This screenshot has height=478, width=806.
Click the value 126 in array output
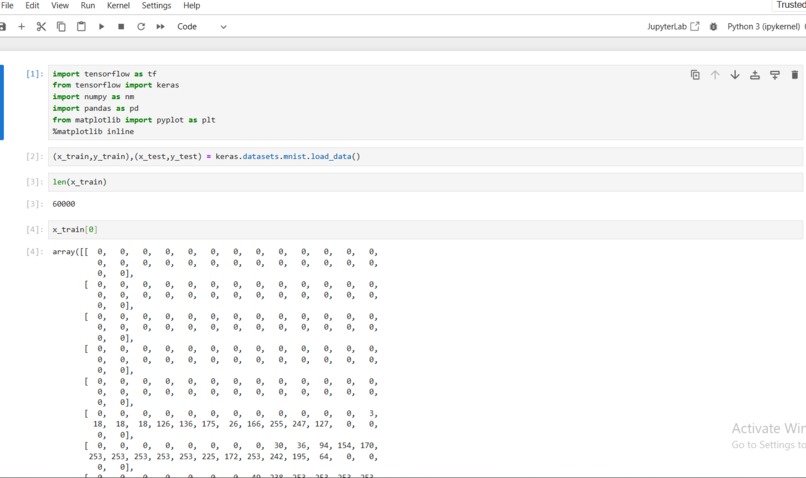coord(163,425)
